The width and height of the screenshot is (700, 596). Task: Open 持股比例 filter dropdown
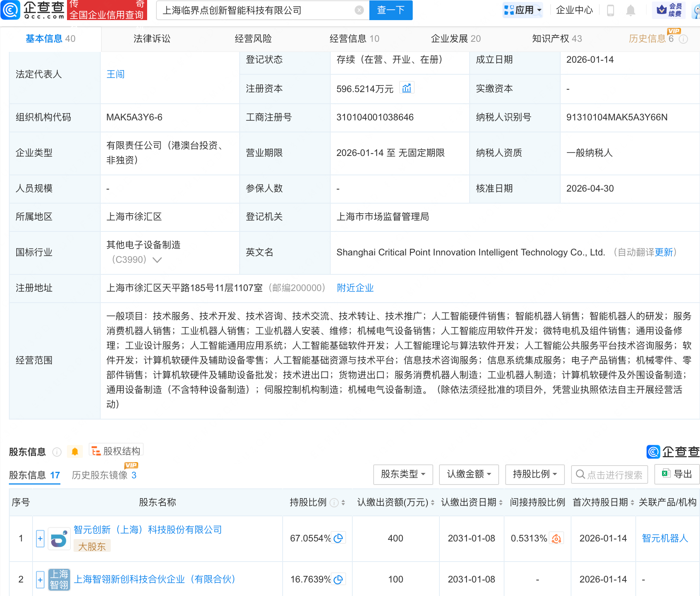click(x=535, y=474)
